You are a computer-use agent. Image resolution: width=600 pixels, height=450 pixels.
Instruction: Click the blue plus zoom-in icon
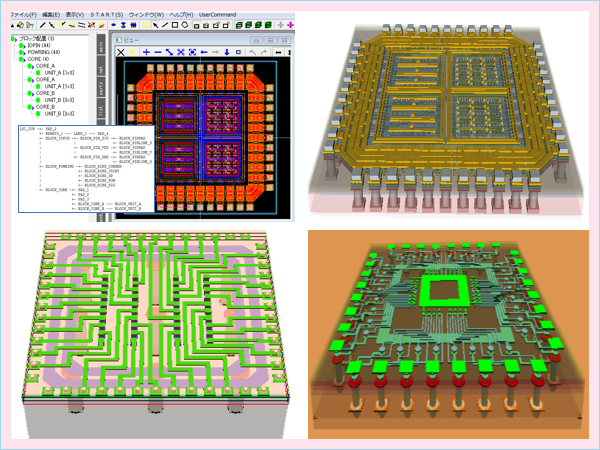coord(146,51)
